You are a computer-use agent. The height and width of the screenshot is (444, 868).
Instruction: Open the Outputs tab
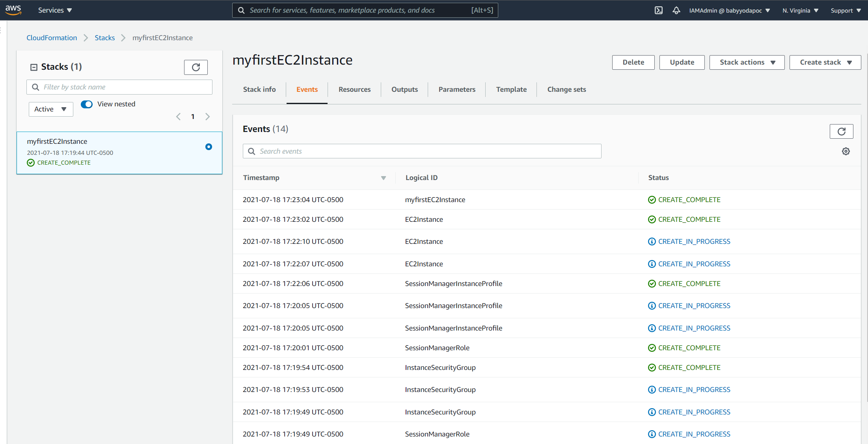(404, 89)
